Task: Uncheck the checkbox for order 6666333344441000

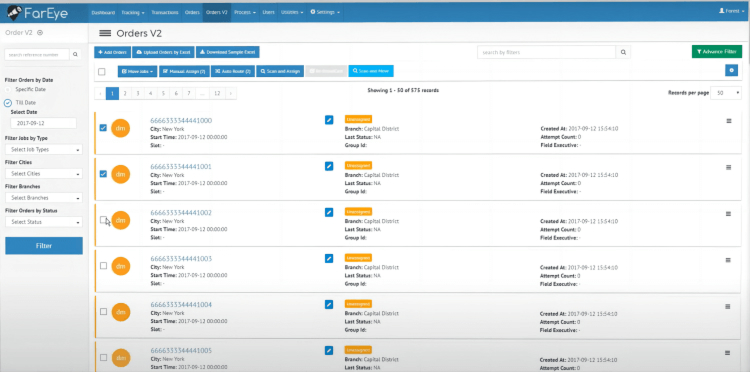Action: pos(103,128)
